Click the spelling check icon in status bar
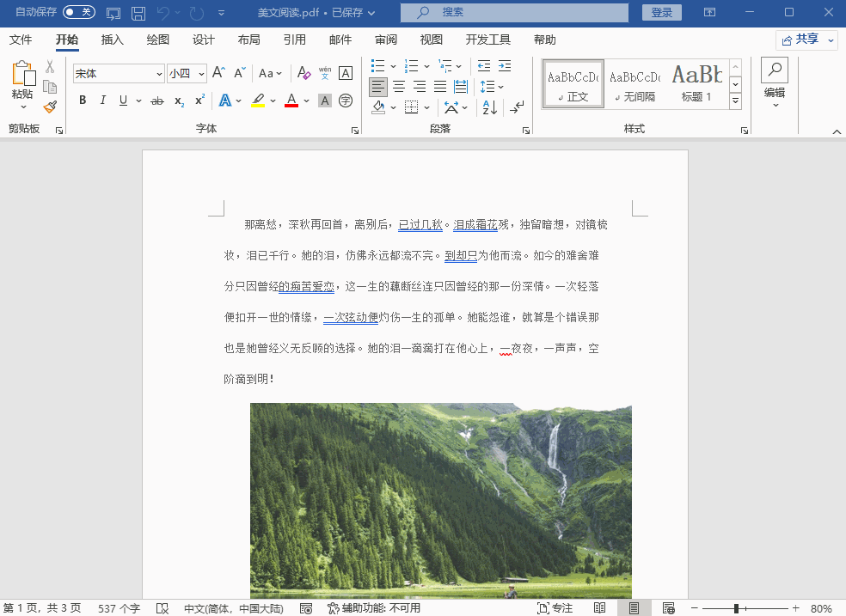The image size is (846, 616). pyautogui.click(x=162, y=608)
